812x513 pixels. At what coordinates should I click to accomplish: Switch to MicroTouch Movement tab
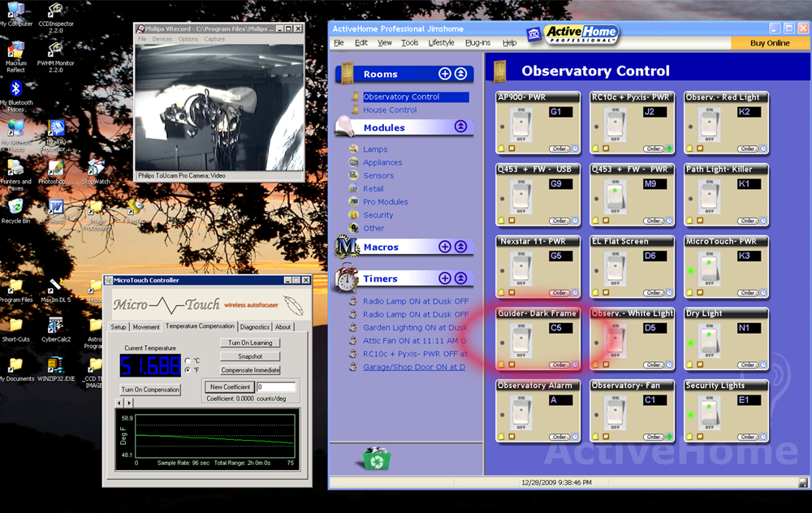pos(146,327)
